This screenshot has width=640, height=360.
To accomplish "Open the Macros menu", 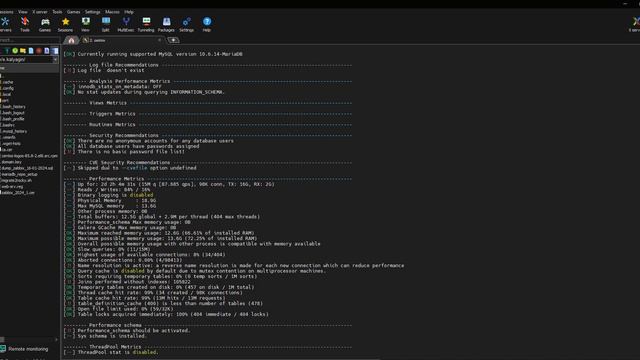I will pos(112,12).
